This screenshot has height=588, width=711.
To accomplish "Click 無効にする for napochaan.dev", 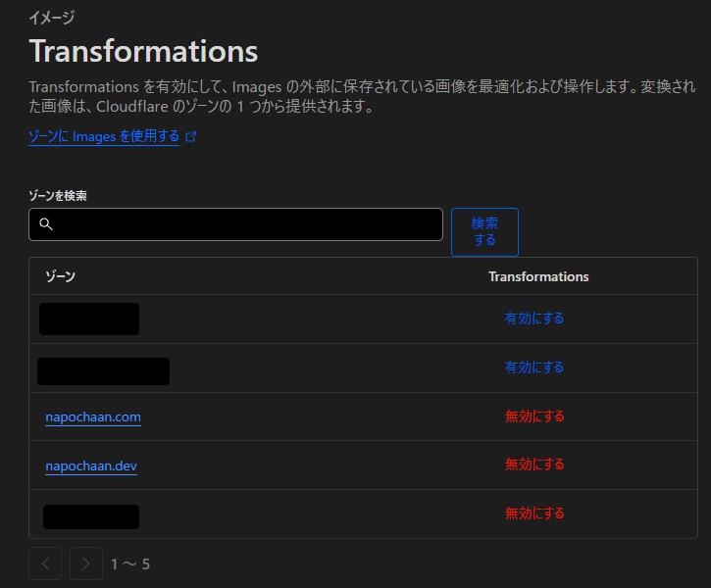I will pos(534,465).
